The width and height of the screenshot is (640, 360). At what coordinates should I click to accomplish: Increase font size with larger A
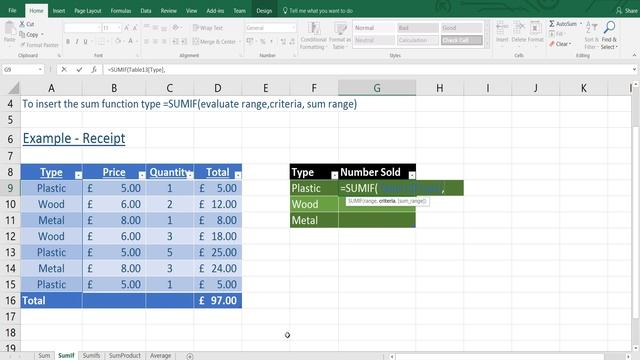click(127, 28)
